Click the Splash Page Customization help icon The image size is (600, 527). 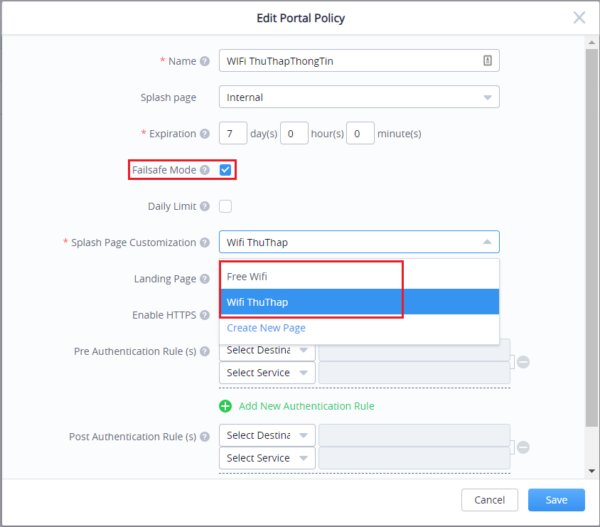pos(205,242)
